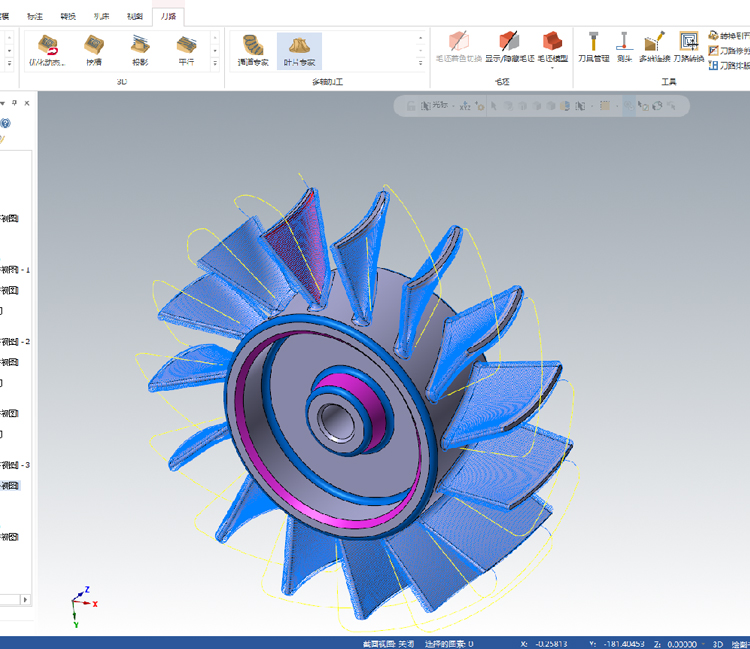
Task: Open the 涡道专家 channel expert tool
Action: coord(253,51)
